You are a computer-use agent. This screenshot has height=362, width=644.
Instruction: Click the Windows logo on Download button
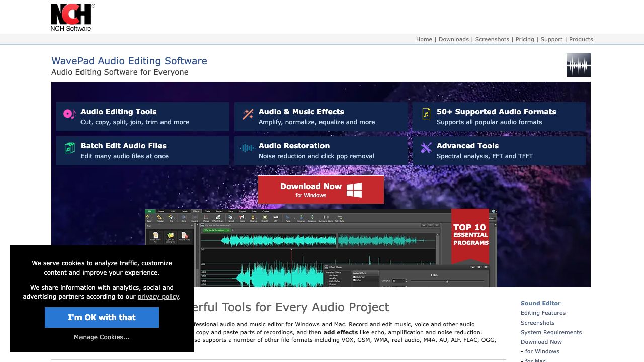click(x=354, y=190)
